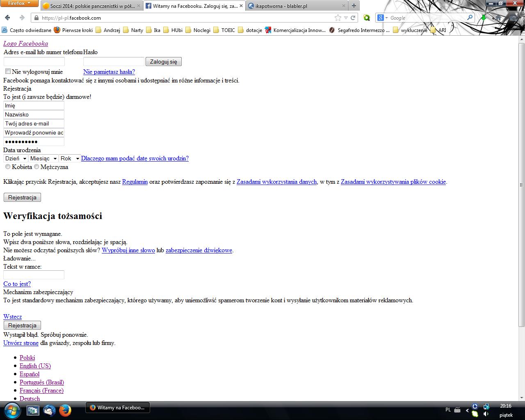
Task: Go to the home page icon
Action: (x=498, y=18)
